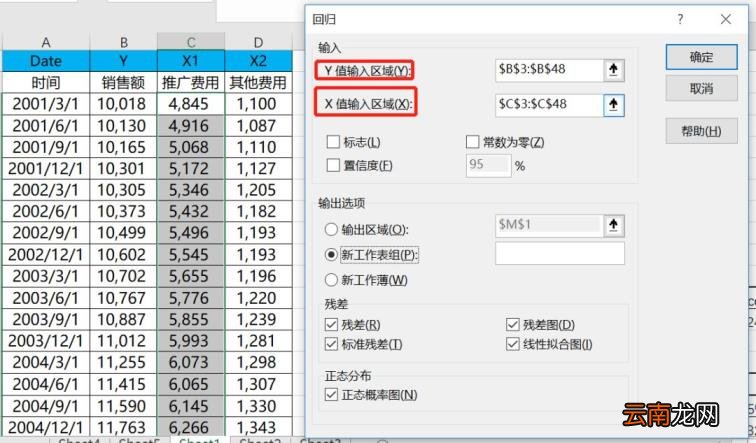Select the 其他费用 cell

[258, 82]
